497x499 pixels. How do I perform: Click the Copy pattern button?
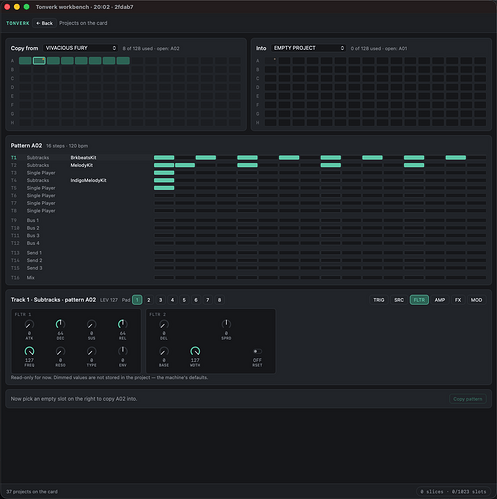[x=468, y=399]
